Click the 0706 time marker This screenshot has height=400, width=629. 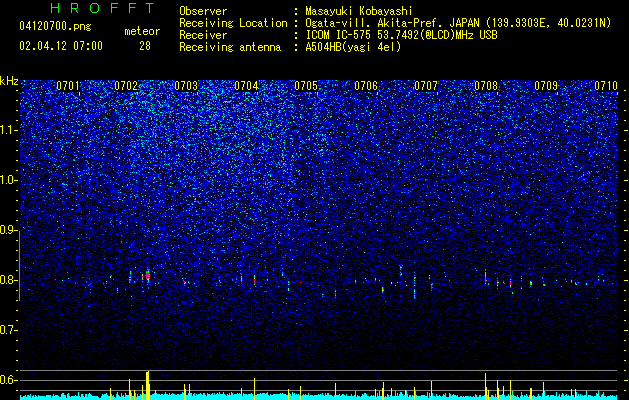(366, 85)
